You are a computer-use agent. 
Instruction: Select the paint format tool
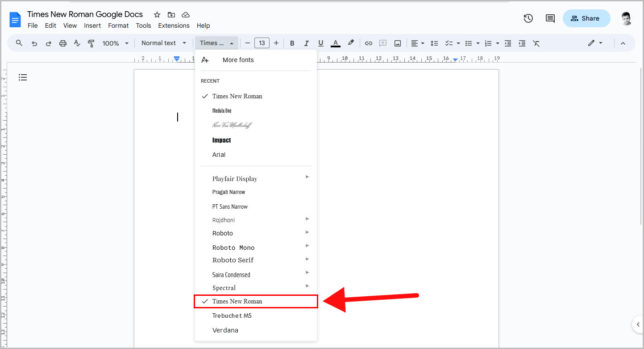click(x=91, y=43)
